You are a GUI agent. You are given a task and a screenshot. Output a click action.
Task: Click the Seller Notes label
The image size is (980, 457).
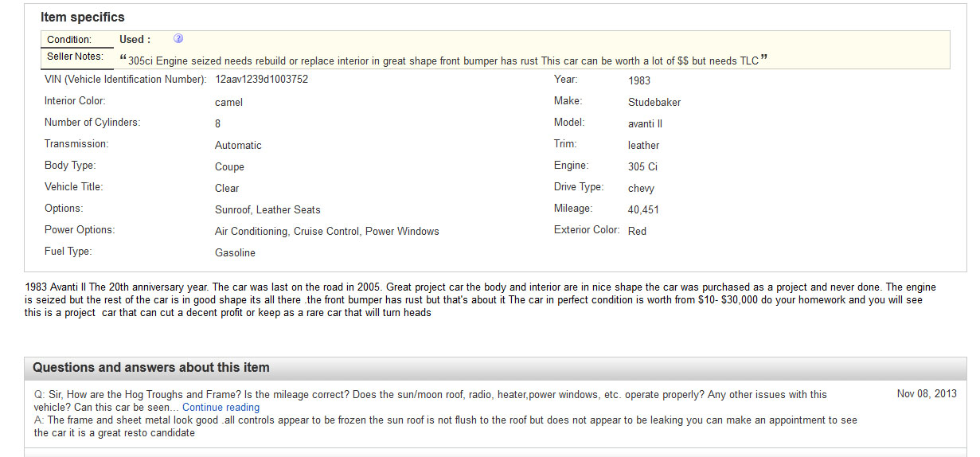coord(75,57)
